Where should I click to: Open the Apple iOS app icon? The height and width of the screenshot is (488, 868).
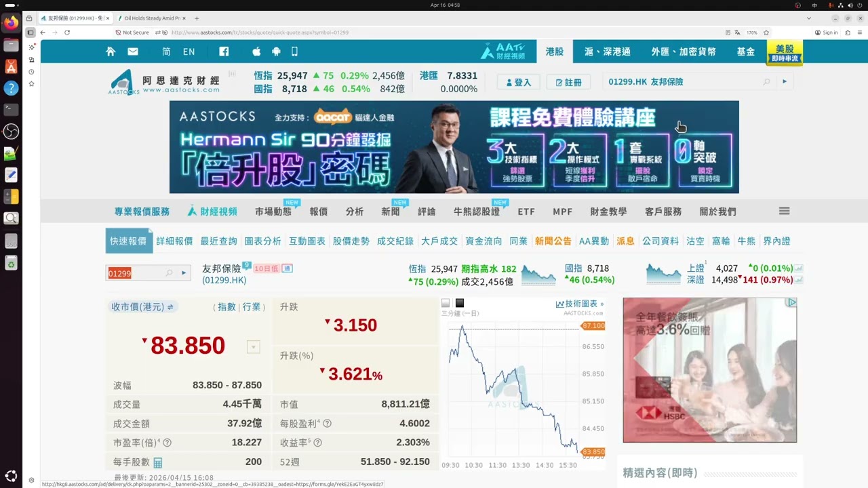(256, 52)
